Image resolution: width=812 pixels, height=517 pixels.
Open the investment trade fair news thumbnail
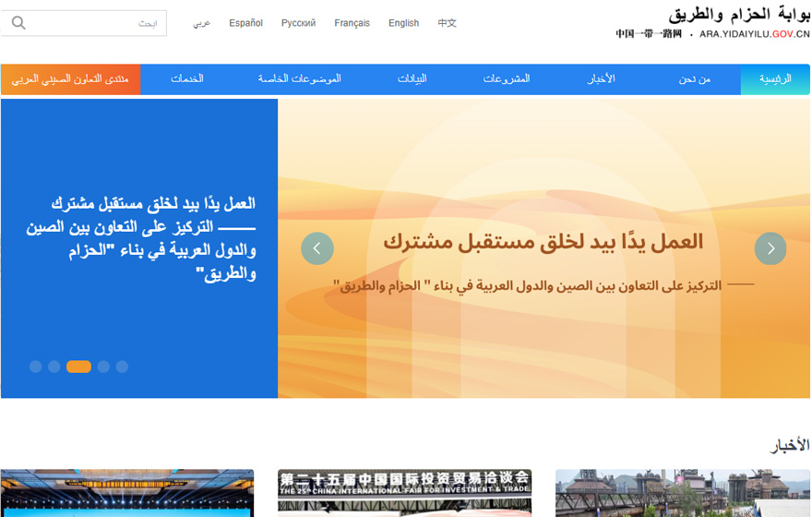pos(404,494)
